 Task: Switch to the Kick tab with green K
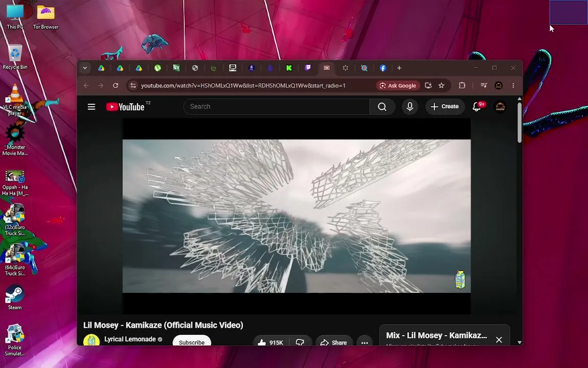pos(289,68)
